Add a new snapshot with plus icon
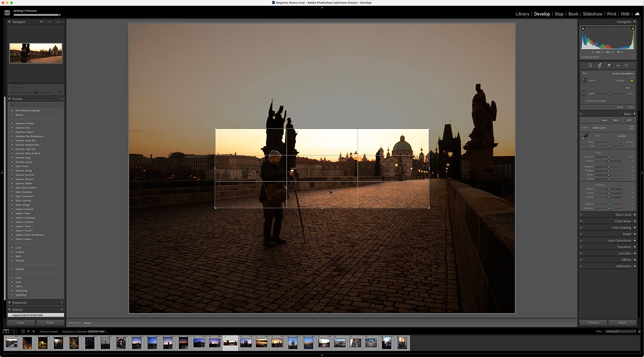Image resolution: width=644 pixels, height=357 pixels. pos(62,302)
